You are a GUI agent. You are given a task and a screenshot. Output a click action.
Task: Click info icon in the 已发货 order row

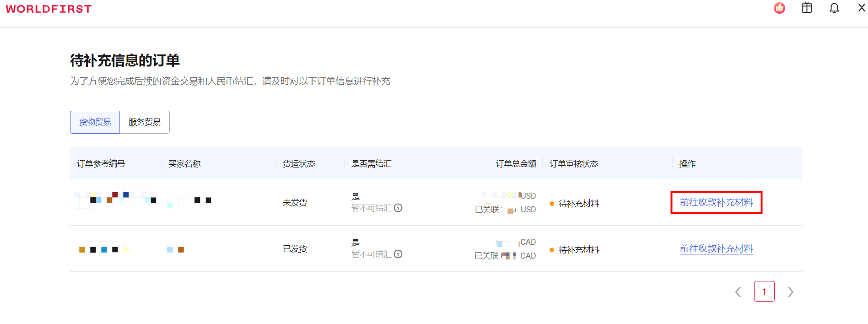pos(398,254)
